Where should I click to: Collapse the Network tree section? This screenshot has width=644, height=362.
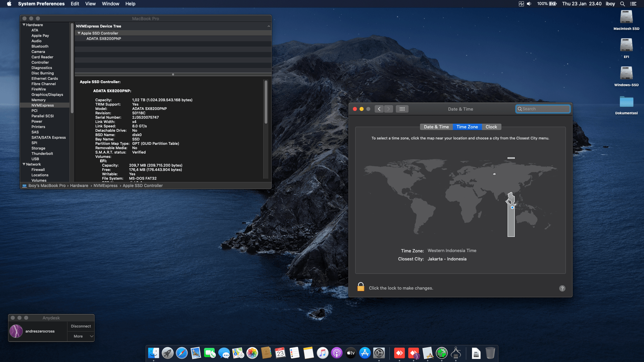click(24, 164)
